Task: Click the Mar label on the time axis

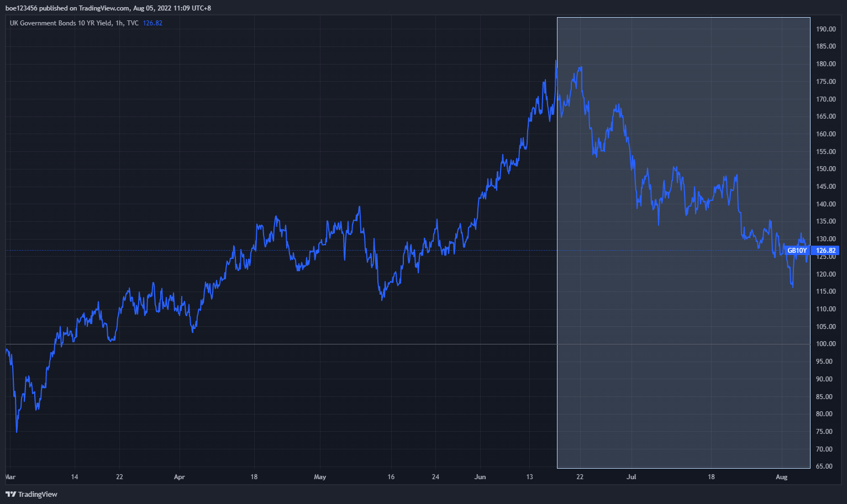Action: 10,477
